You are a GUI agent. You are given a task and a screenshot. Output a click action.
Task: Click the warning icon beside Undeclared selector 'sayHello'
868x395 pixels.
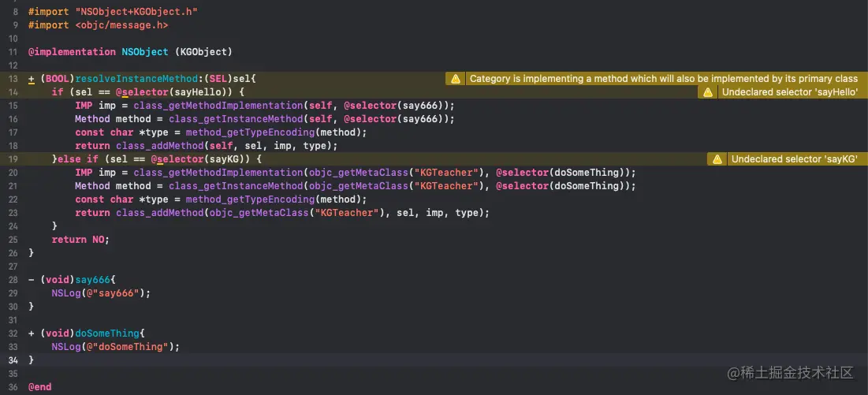(x=707, y=92)
